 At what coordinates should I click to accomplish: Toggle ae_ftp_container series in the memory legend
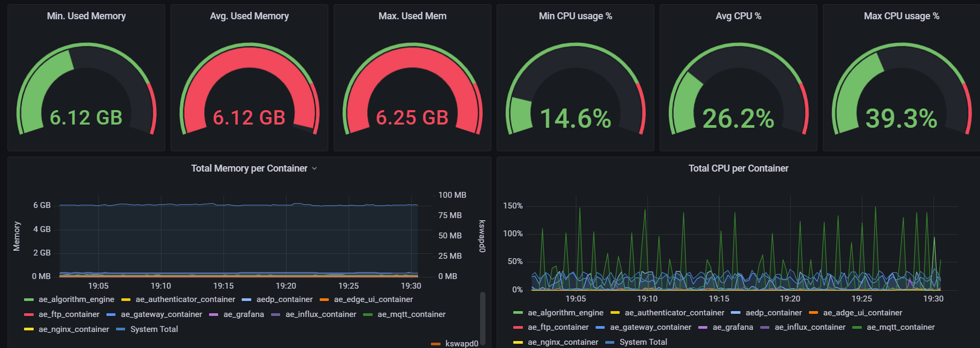(69, 314)
